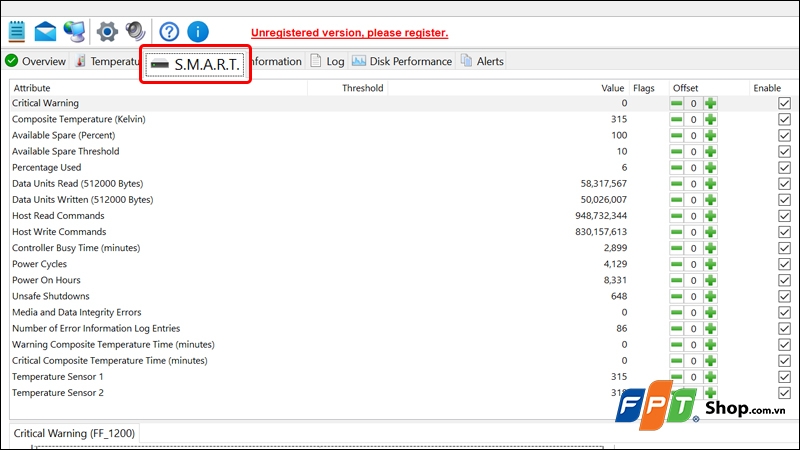Image resolution: width=800 pixels, height=450 pixels.
Task: Select the Power On Hours attribute row
Action: pos(403,280)
